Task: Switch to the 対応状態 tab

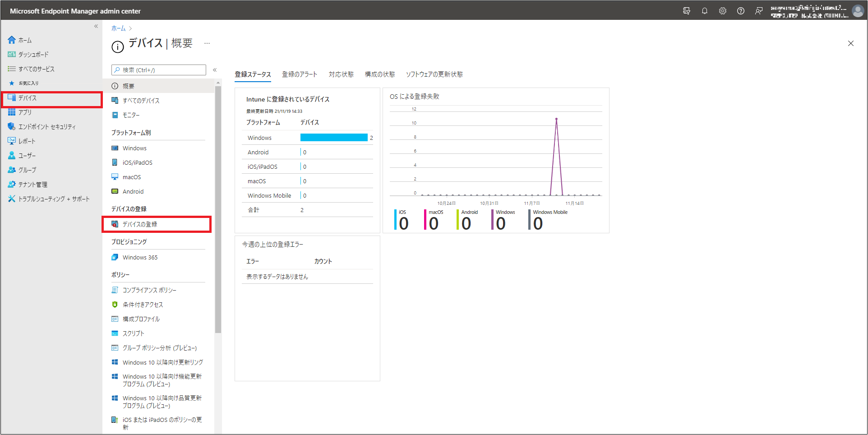Action: click(341, 74)
